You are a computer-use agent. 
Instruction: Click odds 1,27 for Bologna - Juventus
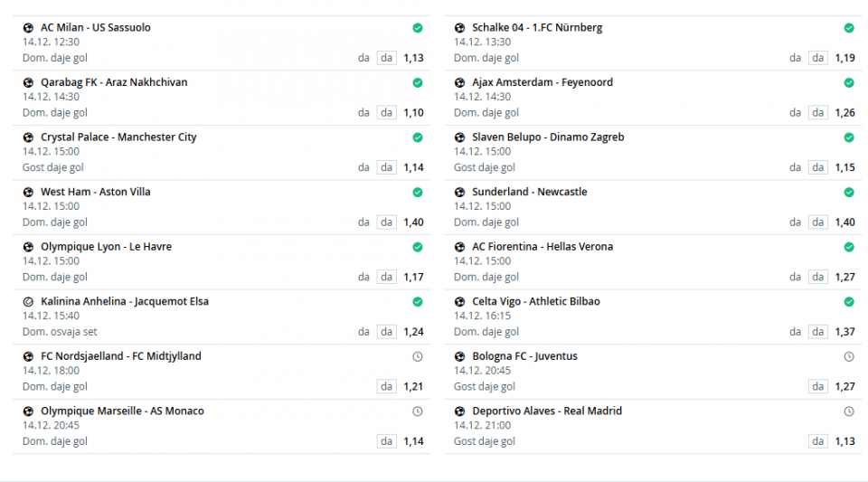point(844,387)
